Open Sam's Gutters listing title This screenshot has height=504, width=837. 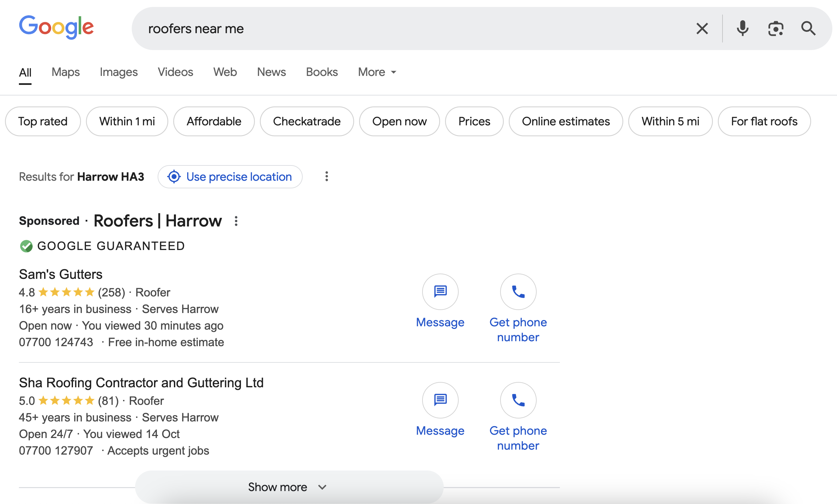(61, 274)
